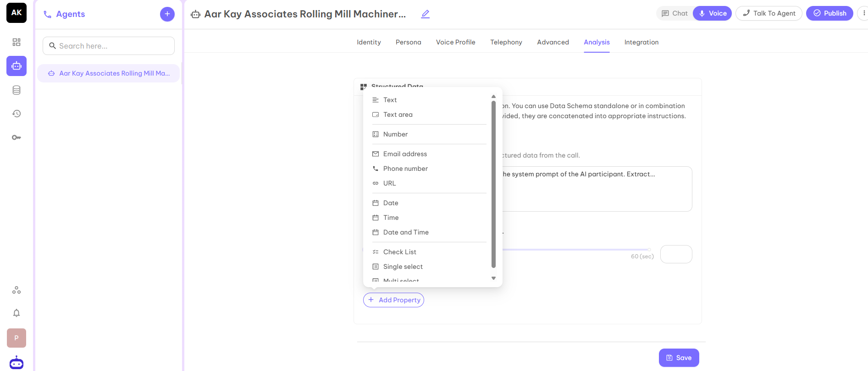868x371 pixels.
Task: Open the API key icon in sidebar
Action: [x=17, y=137]
